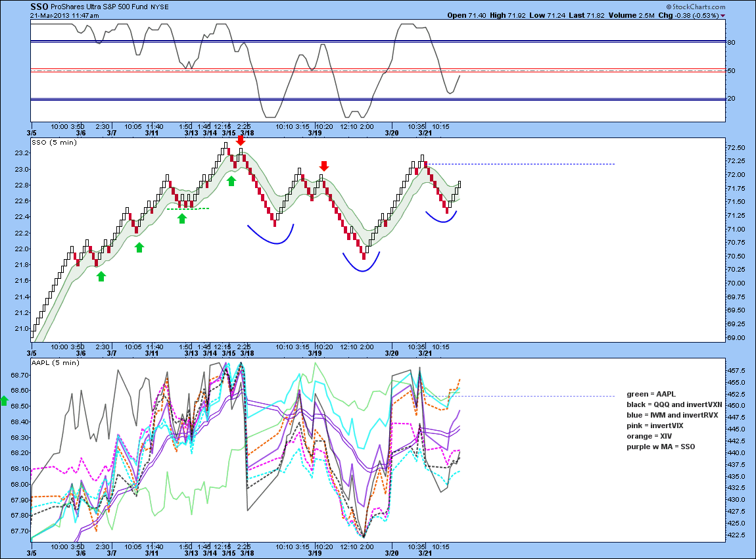Click the legend entry orange = XIV
Viewport: 756px width, 559px height.
tap(649, 437)
